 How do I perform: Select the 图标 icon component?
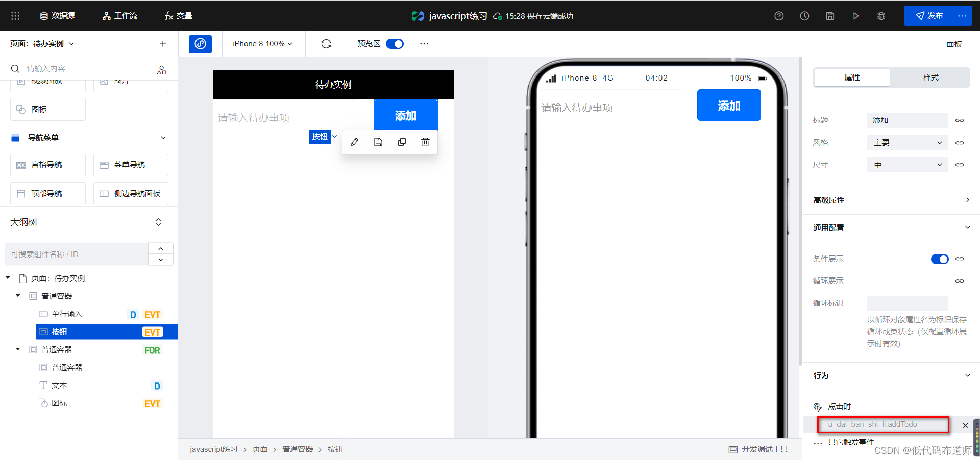(48, 109)
